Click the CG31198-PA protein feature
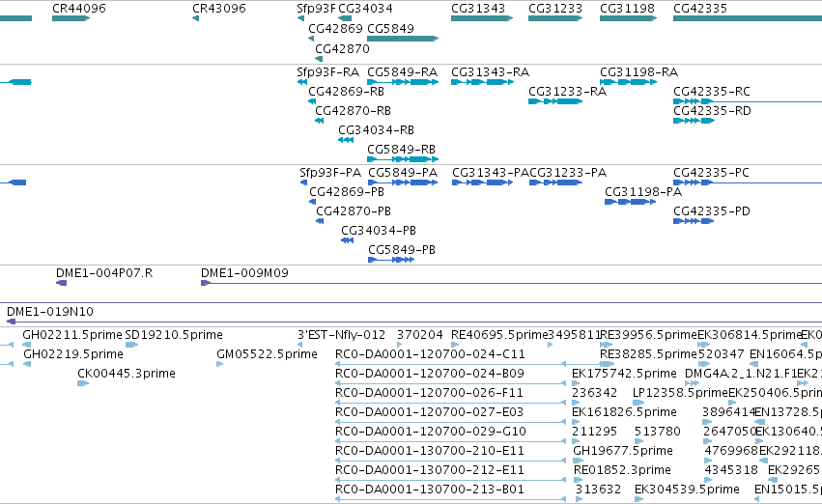This screenshot has height=504, width=822. (x=630, y=202)
